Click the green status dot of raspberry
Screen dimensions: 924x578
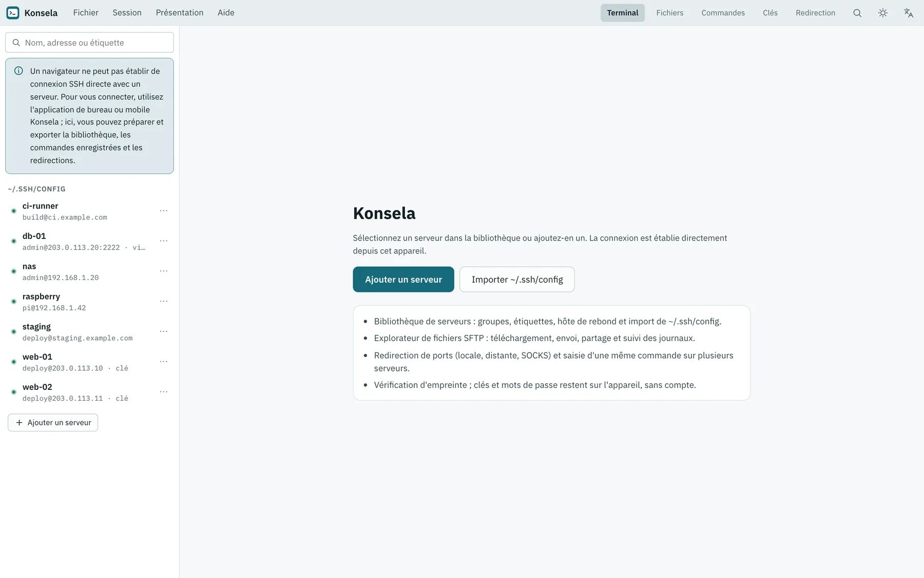coord(14,302)
